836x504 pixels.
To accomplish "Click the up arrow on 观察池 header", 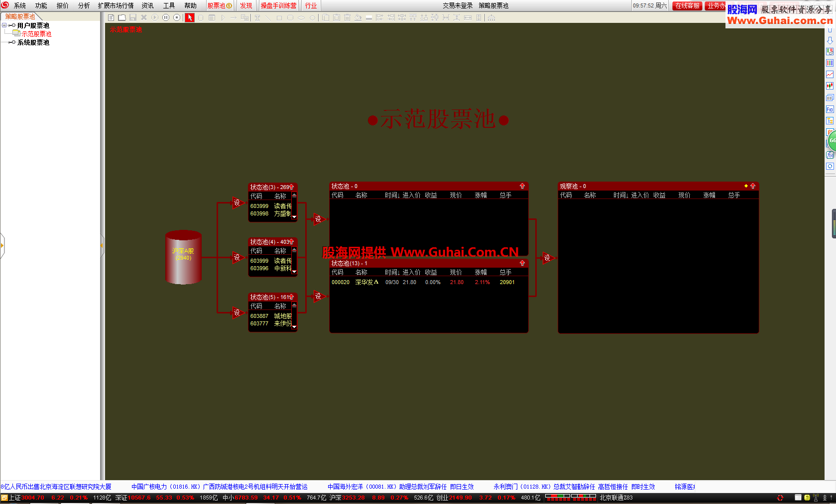I will [753, 186].
